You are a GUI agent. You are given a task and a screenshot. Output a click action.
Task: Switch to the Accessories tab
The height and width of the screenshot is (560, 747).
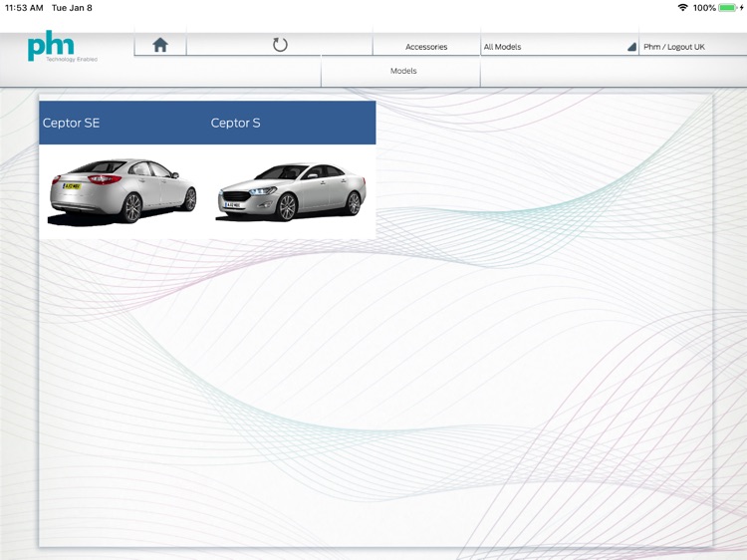(426, 47)
